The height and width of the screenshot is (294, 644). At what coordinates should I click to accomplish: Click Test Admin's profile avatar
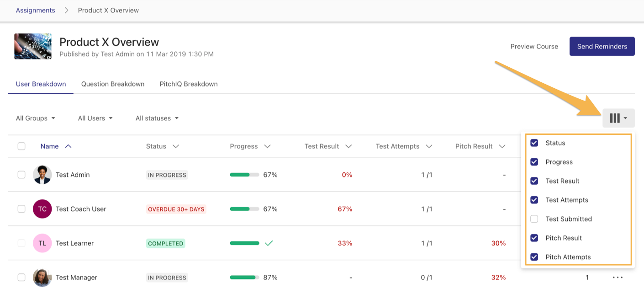(x=42, y=175)
